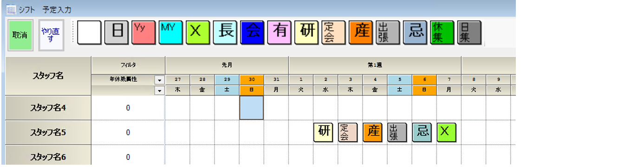Click the green 取消 undo button
Image resolution: width=644 pixels, height=167 pixels.
20,35
